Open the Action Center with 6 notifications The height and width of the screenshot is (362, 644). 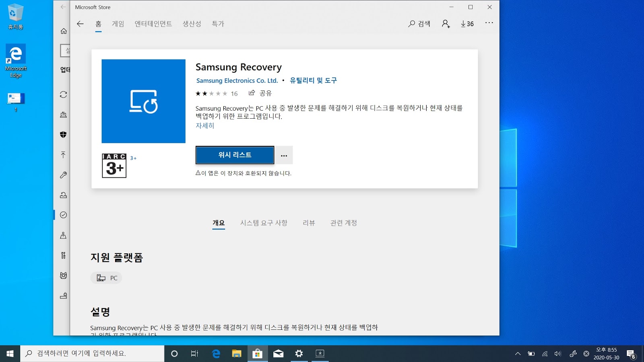tap(631, 354)
